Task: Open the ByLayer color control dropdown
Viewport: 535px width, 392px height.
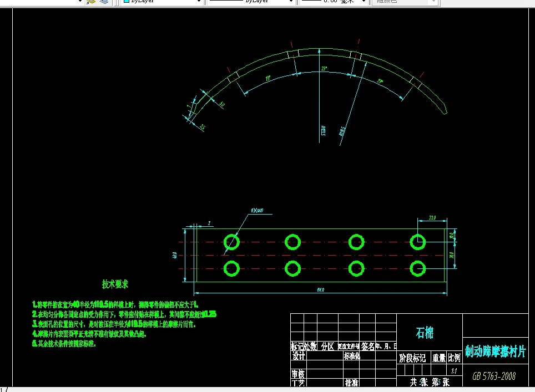Action: click(162, 1)
